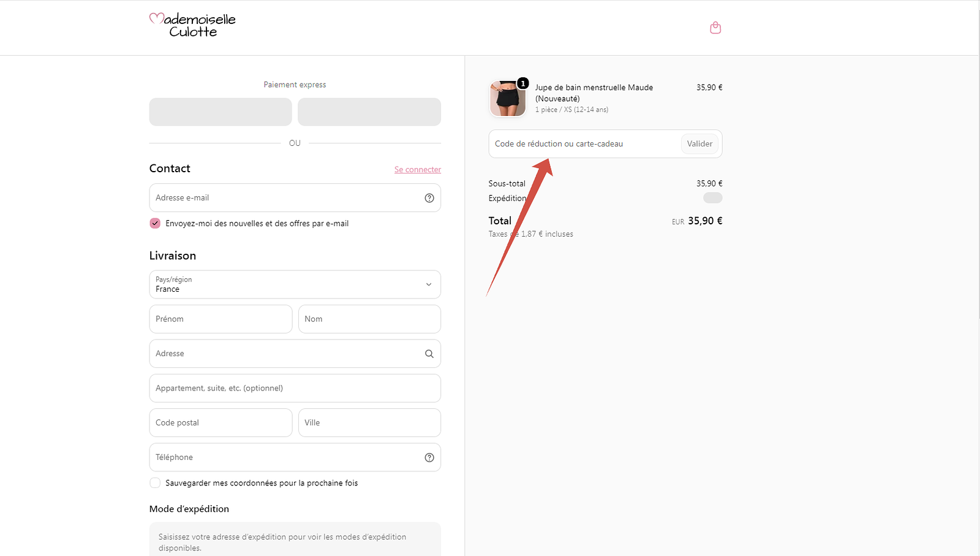This screenshot has height=556, width=980.
Task: Click the telephone field help question icon
Action: click(x=429, y=457)
